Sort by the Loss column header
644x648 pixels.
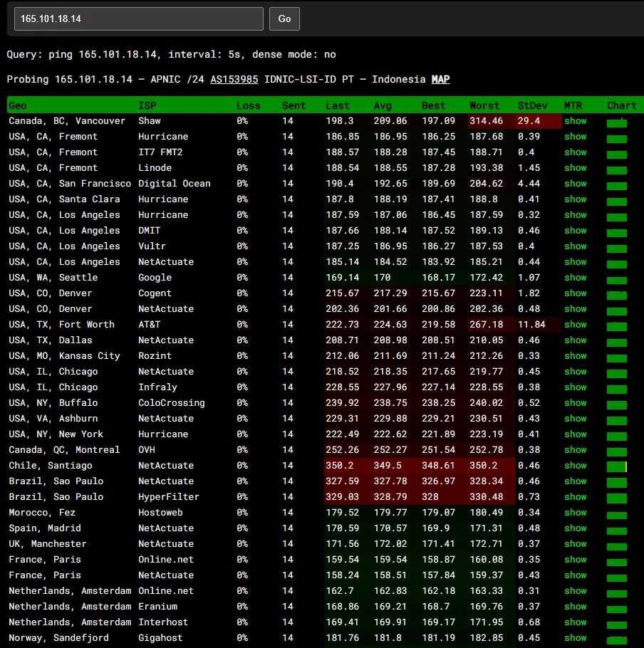(249, 105)
